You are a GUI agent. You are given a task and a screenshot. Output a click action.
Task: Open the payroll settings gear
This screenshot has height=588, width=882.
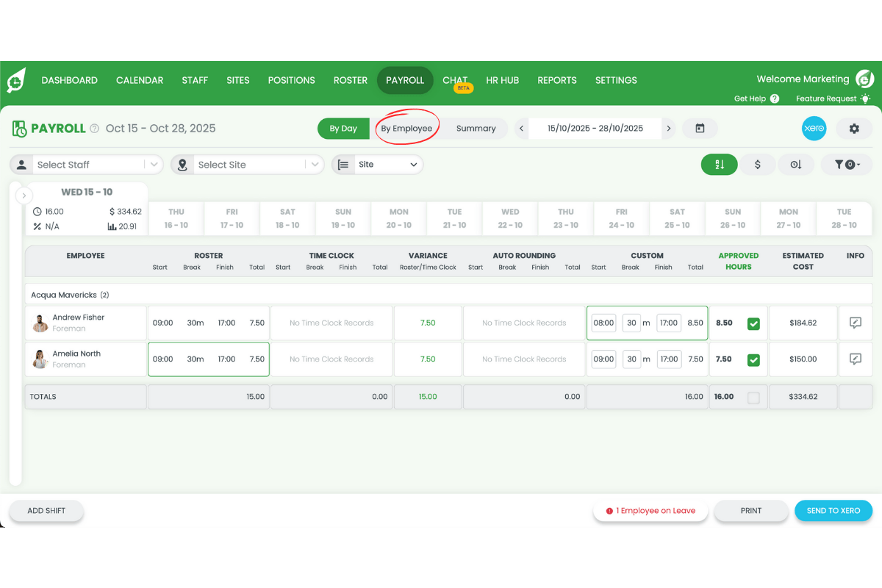(854, 128)
